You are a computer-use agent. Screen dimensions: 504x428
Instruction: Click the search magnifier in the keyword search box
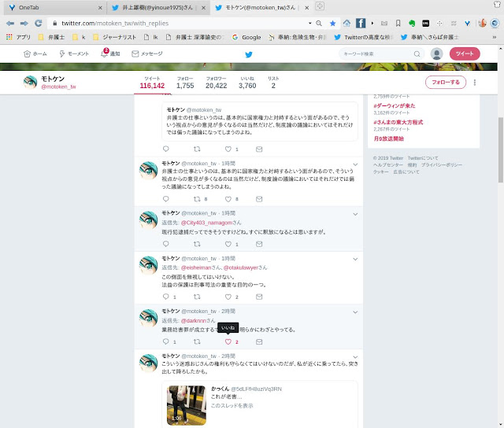click(417, 53)
